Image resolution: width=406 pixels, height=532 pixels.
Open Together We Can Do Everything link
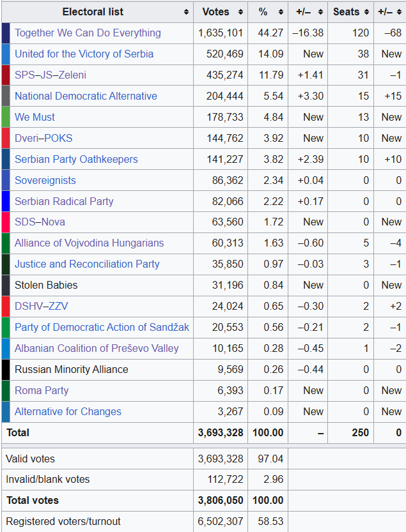click(88, 33)
